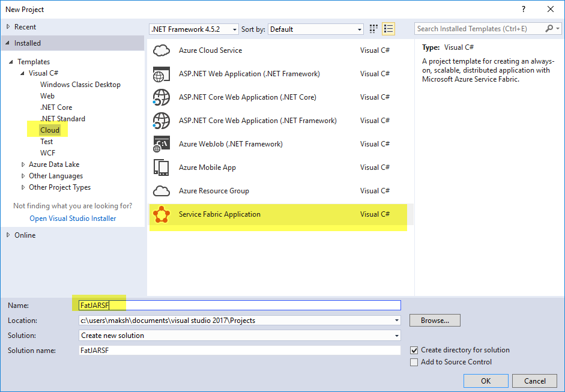Image resolution: width=565 pixels, height=392 pixels.
Task: Click the help question mark button
Action: pos(524,10)
